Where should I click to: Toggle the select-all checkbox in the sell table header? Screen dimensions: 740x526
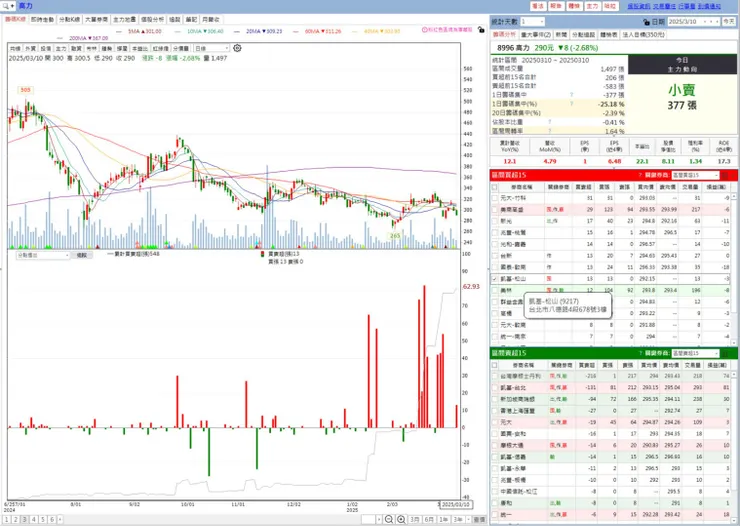coord(495,365)
